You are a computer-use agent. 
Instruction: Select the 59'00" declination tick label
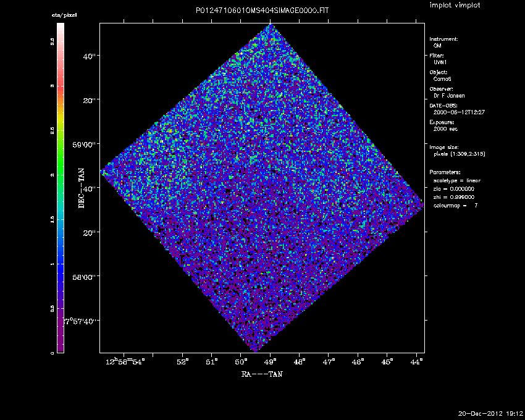coord(86,145)
